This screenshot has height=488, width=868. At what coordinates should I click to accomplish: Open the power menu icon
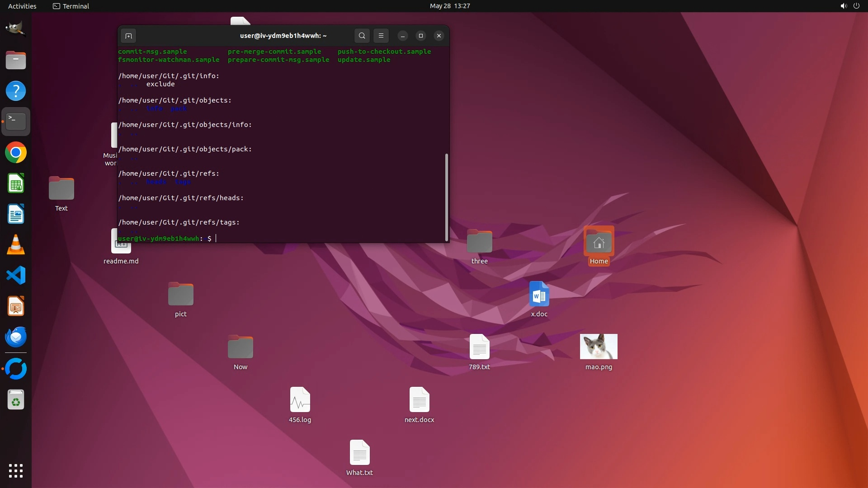(x=856, y=6)
